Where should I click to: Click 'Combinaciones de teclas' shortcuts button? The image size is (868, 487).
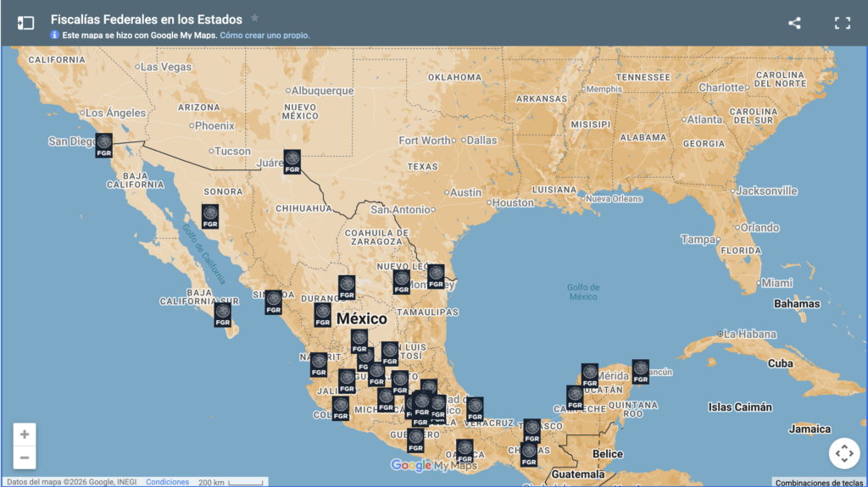point(819,482)
